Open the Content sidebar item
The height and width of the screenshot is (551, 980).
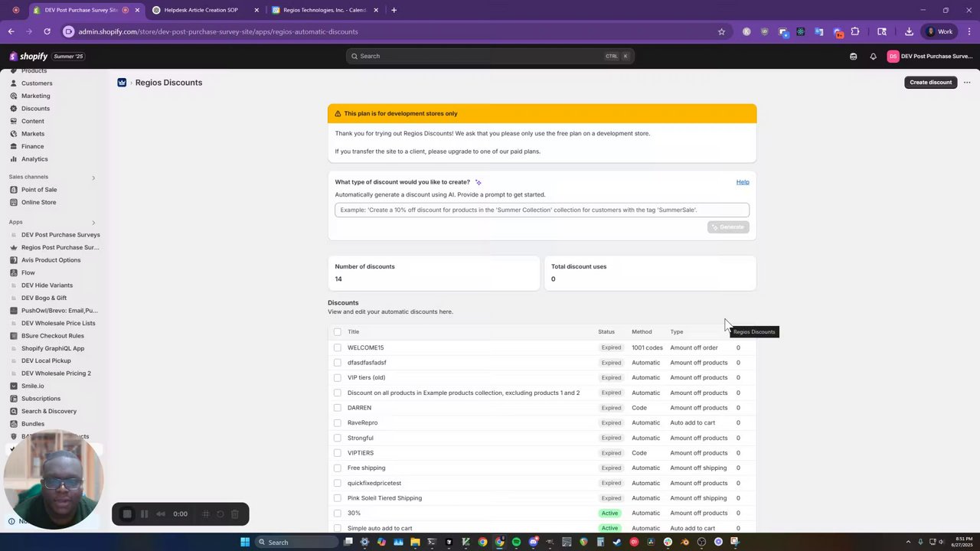(x=32, y=121)
